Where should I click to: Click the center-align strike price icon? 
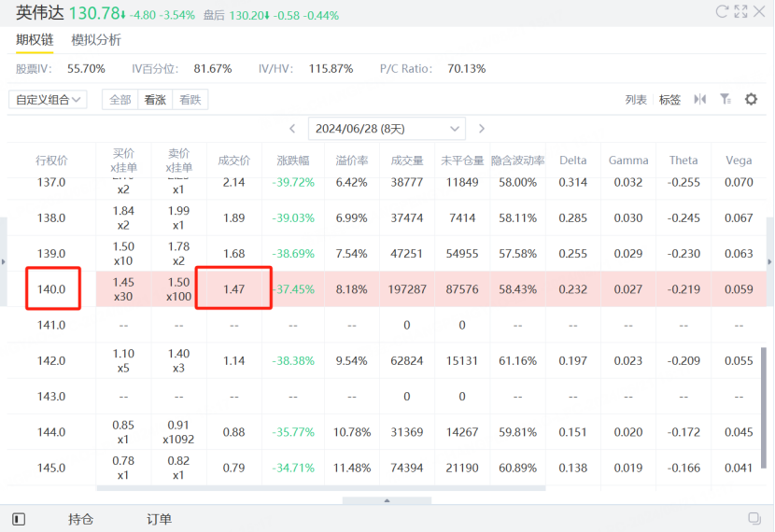[x=700, y=99]
